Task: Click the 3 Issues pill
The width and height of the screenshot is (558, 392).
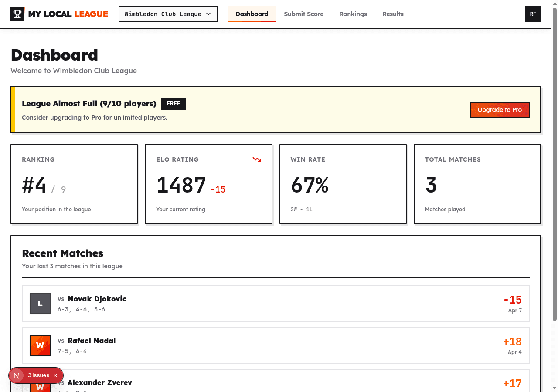Action: coord(38,375)
